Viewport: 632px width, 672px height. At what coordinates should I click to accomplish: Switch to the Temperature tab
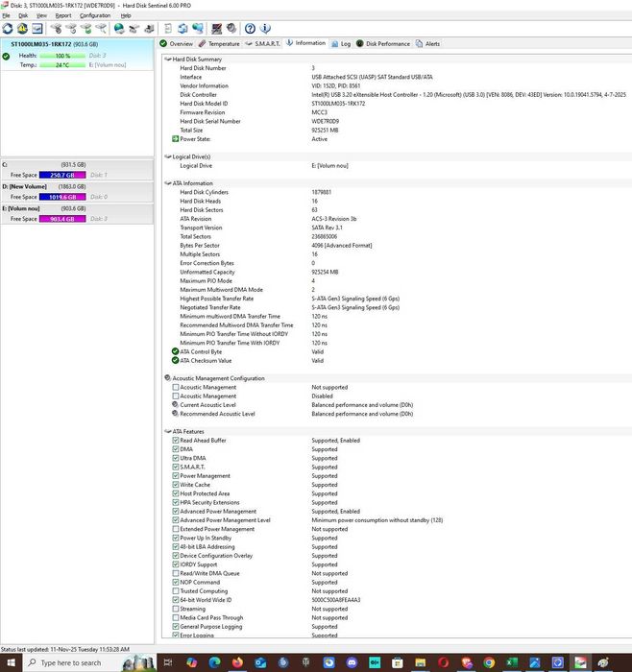(x=219, y=44)
